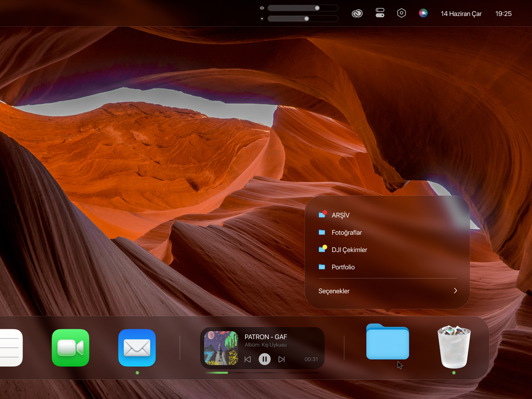Adjust the brightness slider knob
The width and height of the screenshot is (532, 399).
point(307,19)
